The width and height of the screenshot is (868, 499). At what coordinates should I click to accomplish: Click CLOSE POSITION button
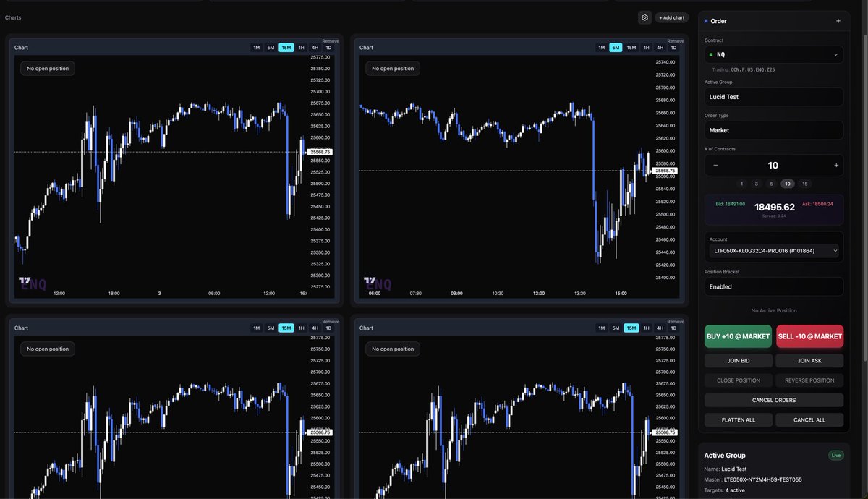click(739, 380)
